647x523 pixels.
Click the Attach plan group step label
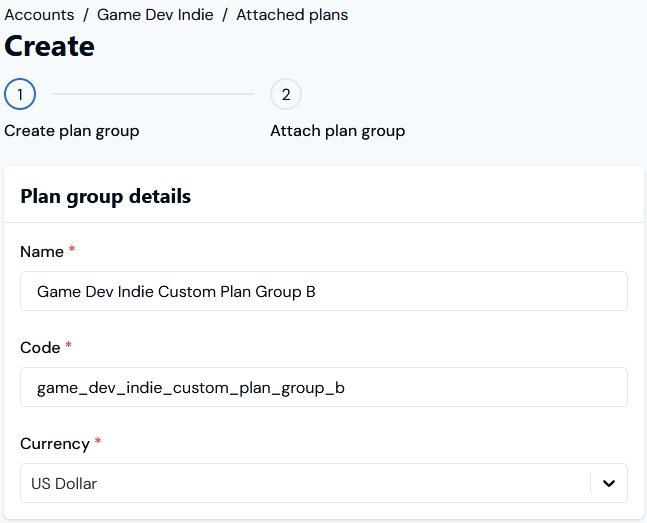click(338, 131)
